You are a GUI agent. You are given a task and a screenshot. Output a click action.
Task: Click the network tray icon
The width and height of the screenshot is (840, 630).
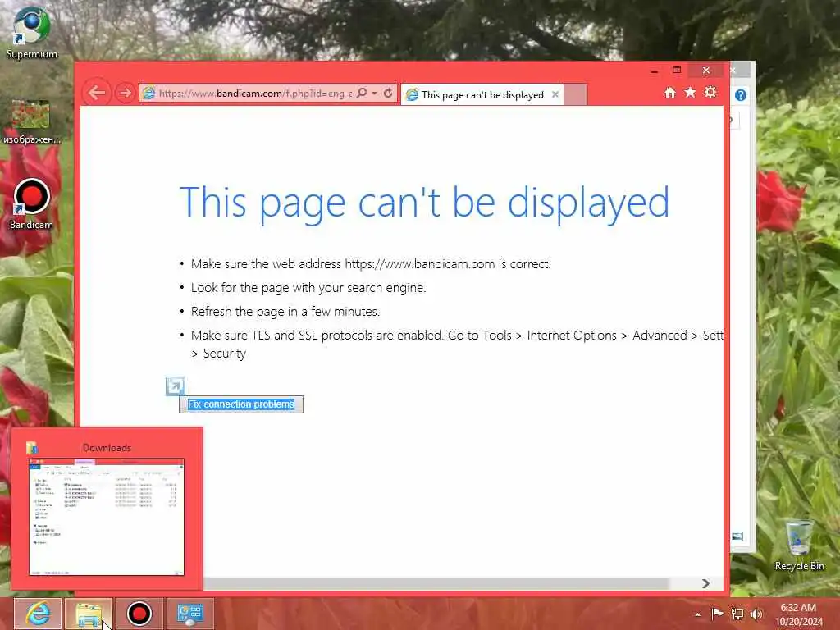coord(737,614)
